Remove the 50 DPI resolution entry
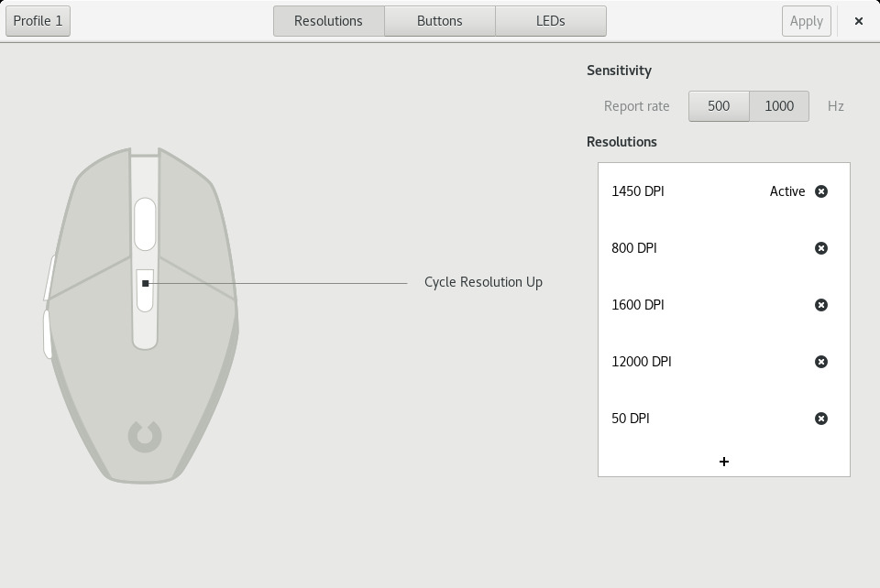 (x=821, y=419)
